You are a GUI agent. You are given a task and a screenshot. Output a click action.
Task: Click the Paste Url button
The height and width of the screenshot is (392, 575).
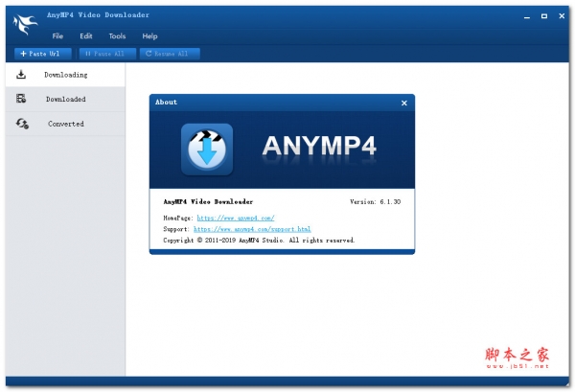(x=42, y=54)
